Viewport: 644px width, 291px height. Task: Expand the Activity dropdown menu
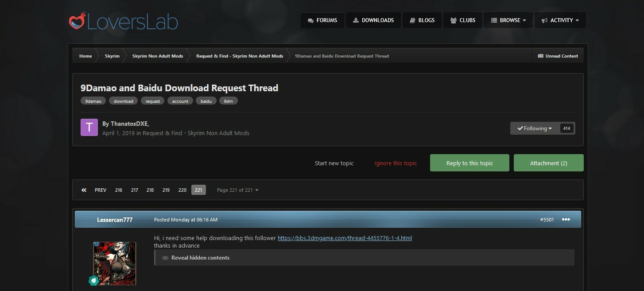(560, 20)
